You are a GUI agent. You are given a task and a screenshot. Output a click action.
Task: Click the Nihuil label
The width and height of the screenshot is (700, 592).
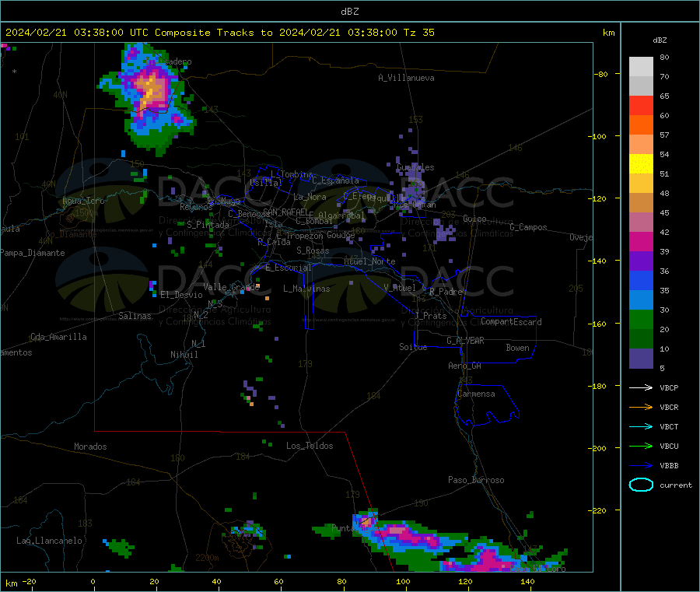(184, 355)
